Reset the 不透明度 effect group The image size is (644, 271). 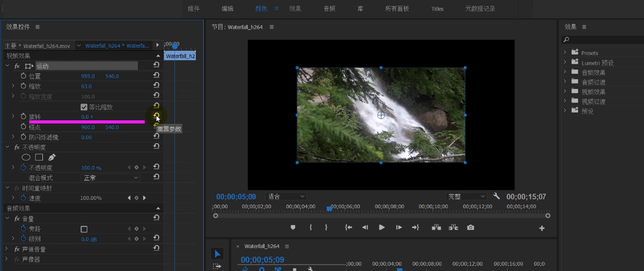click(156, 147)
